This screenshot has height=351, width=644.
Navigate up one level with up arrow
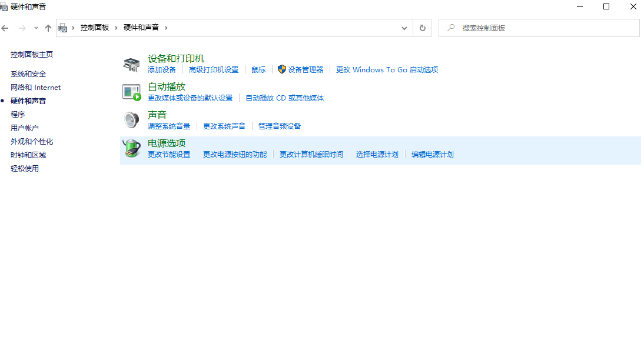[48, 28]
